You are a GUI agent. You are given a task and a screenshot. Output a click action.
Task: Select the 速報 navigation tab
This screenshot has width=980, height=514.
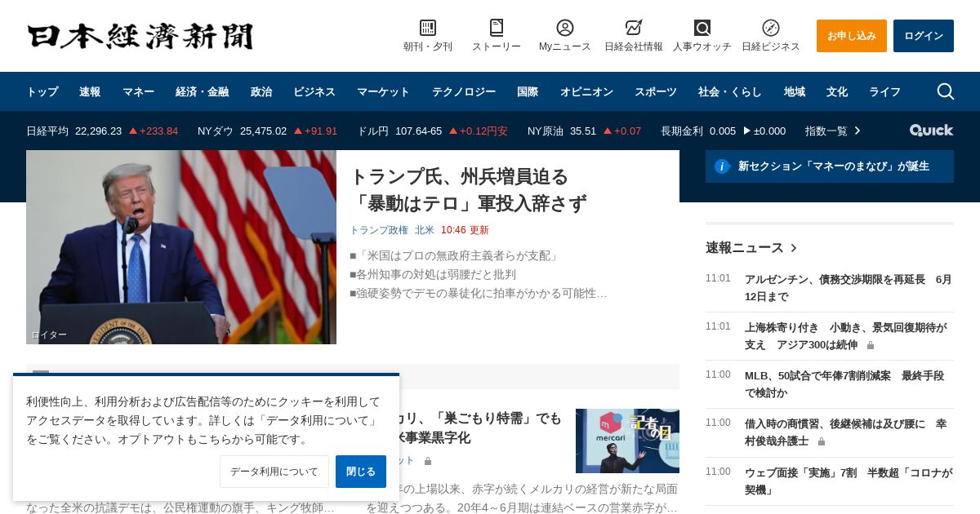[90, 91]
